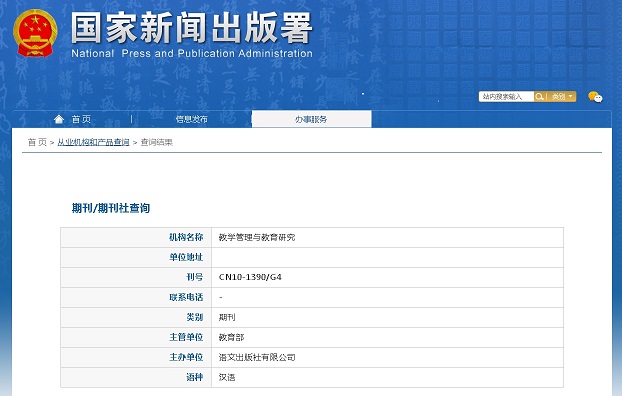Click the 语种 value 汉语

click(227, 377)
